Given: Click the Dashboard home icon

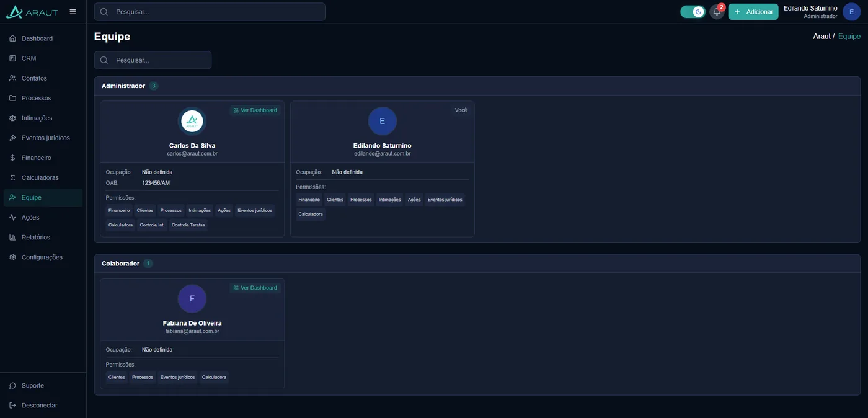Looking at the screenshot, I should [x=12, y=38].
